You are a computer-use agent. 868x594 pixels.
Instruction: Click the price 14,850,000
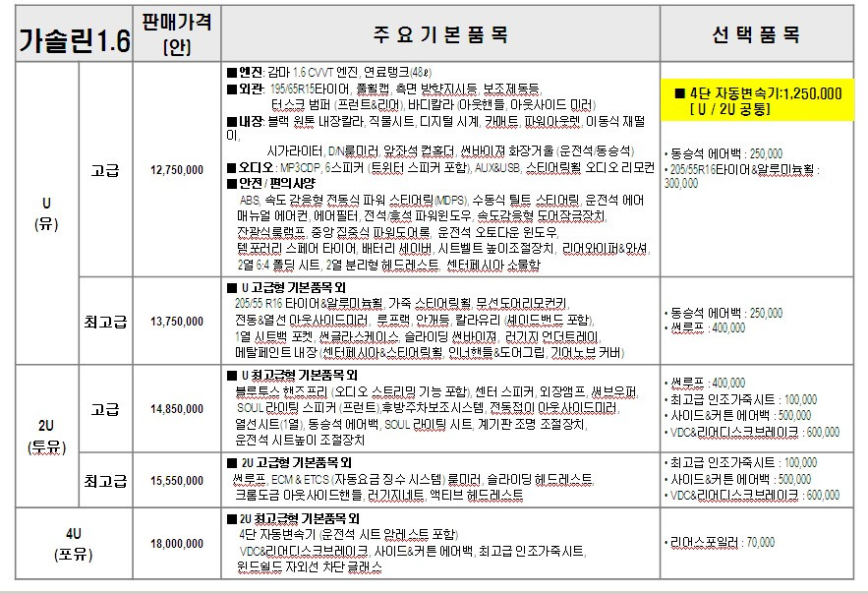tap(177, 408)
